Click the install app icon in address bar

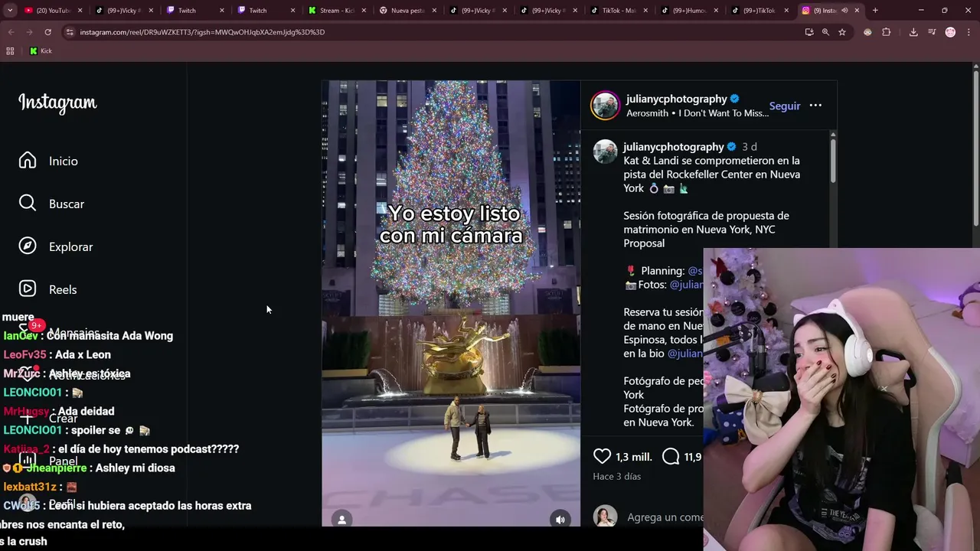click(x=809, y=32)
